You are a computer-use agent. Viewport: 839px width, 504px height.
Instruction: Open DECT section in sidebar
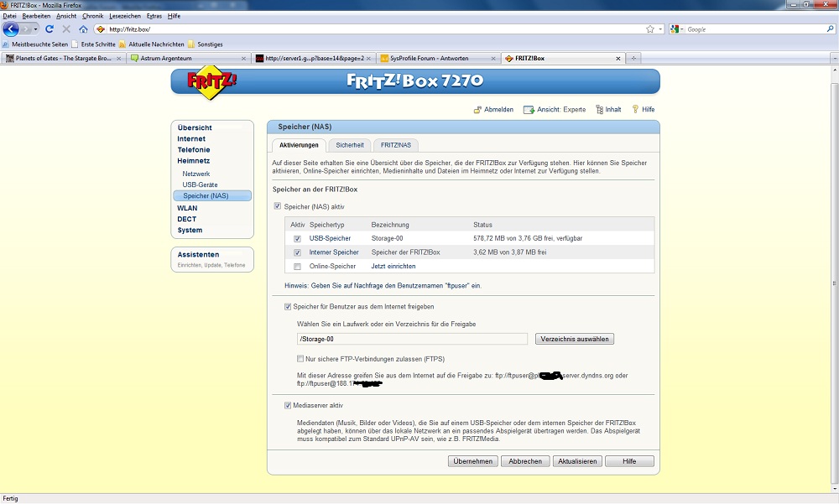pos(187,220)
